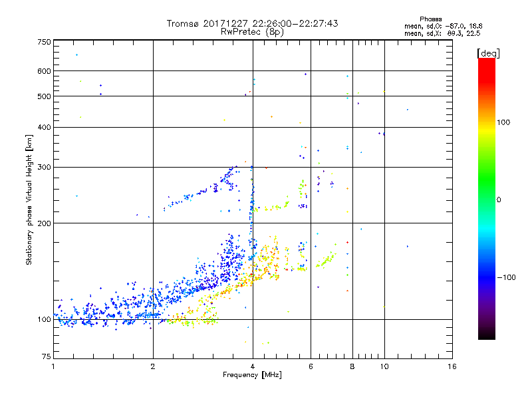Screen dimensions: 532x399
Task: Click the 'mean, sd,X: 89.3, 22.5' statistics line
Action: (442, 33)
